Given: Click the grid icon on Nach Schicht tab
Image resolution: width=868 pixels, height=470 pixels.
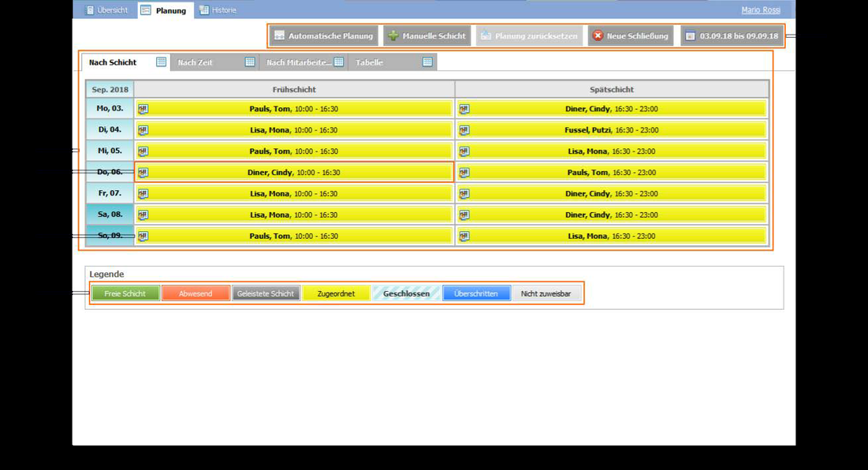Looking at the screenshot, I should 161,62.
